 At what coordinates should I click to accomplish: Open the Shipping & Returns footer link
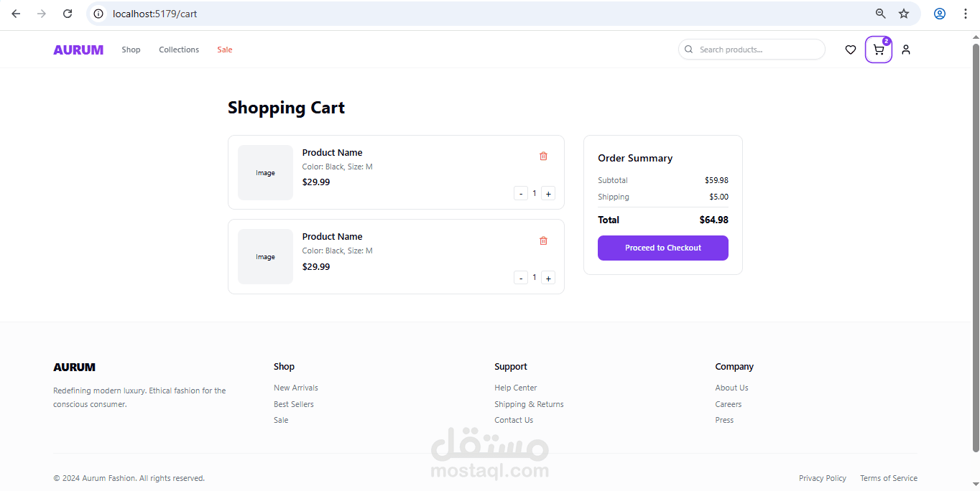tap(529, 404)
